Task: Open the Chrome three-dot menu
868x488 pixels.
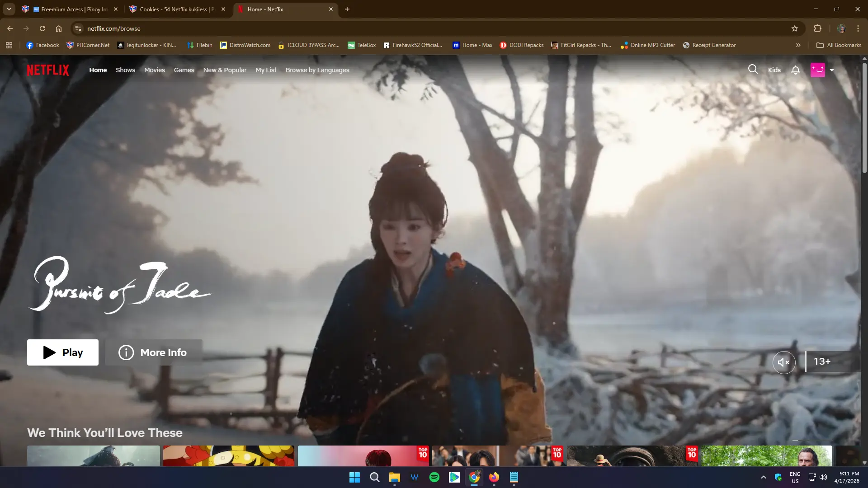Action: click(x=858, y=28)
